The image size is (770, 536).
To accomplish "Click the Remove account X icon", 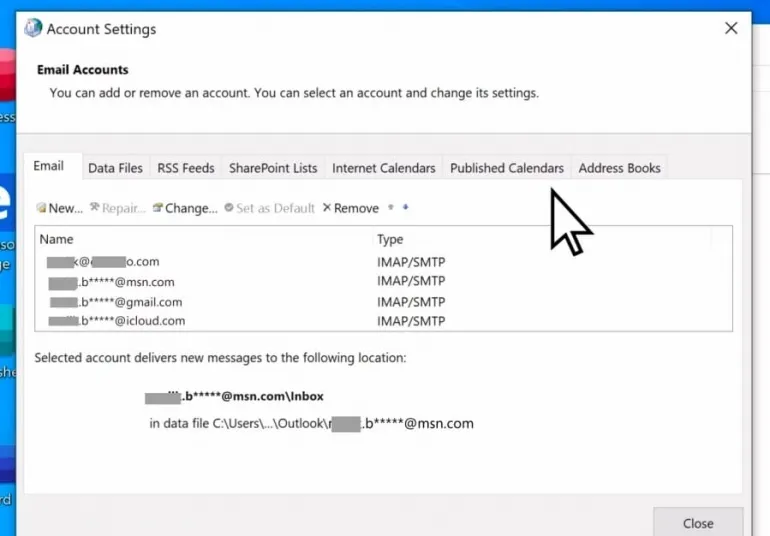I will click(x=326, y=208).
